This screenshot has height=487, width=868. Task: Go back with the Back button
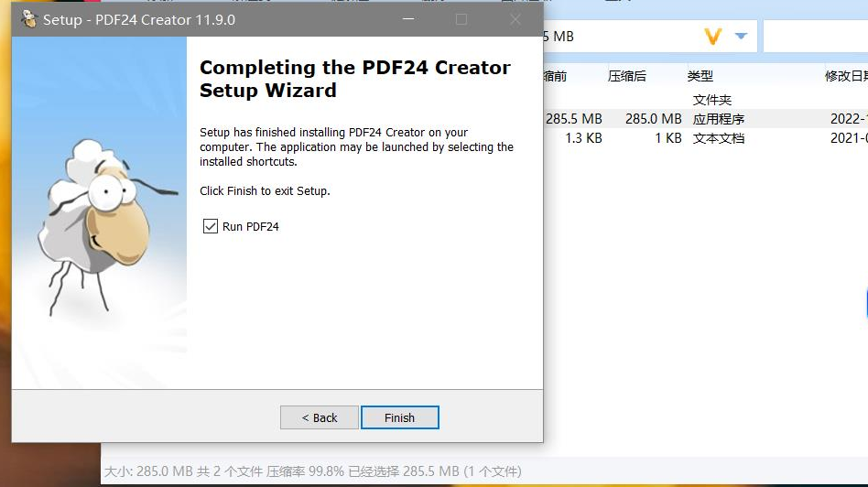coord(319,417)
